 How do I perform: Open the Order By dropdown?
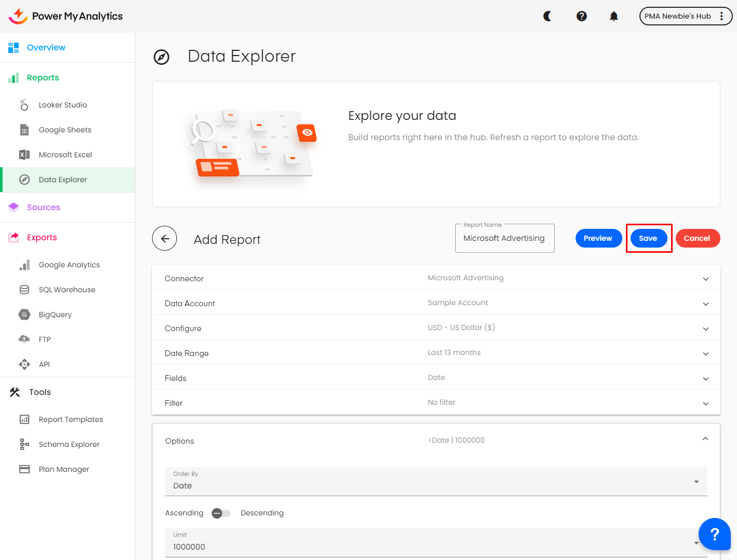tap(436, 482)
